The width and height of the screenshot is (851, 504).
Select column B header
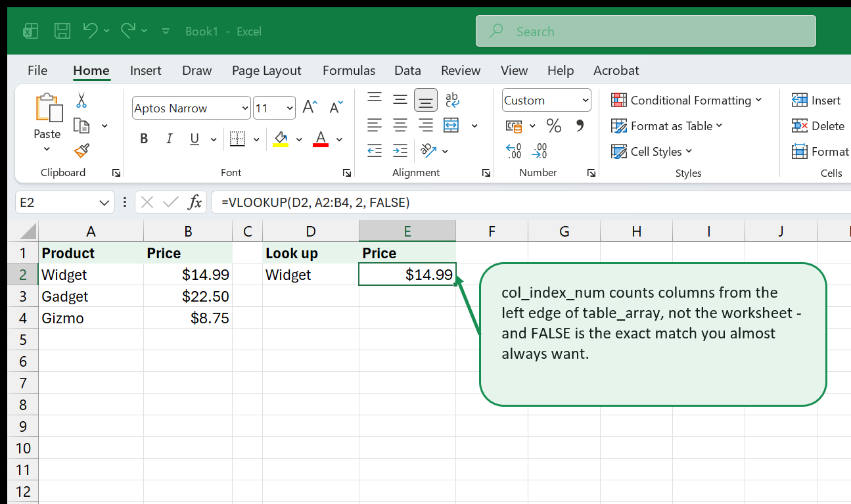click(x=188, y=231)
